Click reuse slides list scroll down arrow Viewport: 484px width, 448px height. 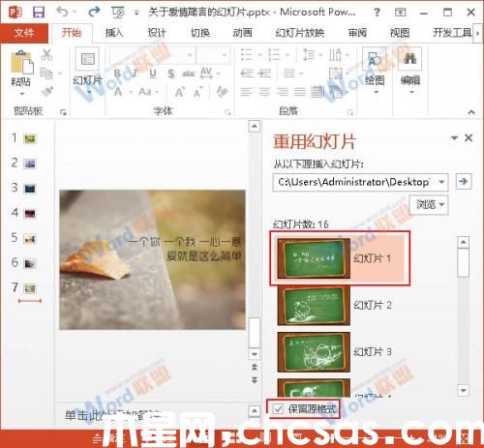click(x=464, y=391)
